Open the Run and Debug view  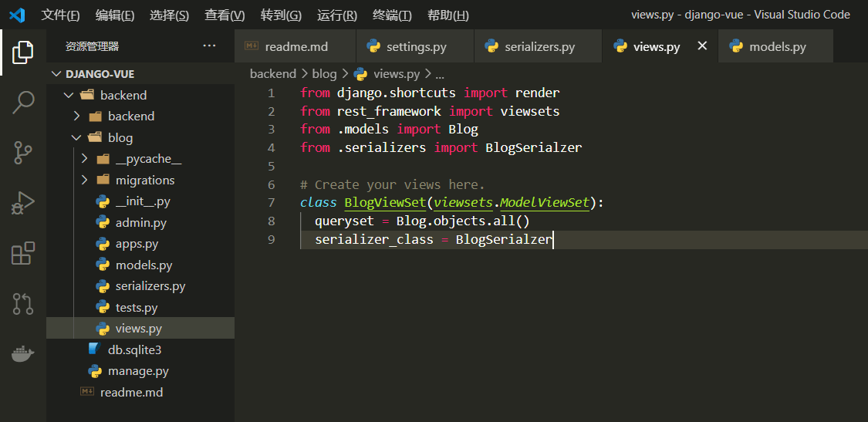click(x=22, y=203)
